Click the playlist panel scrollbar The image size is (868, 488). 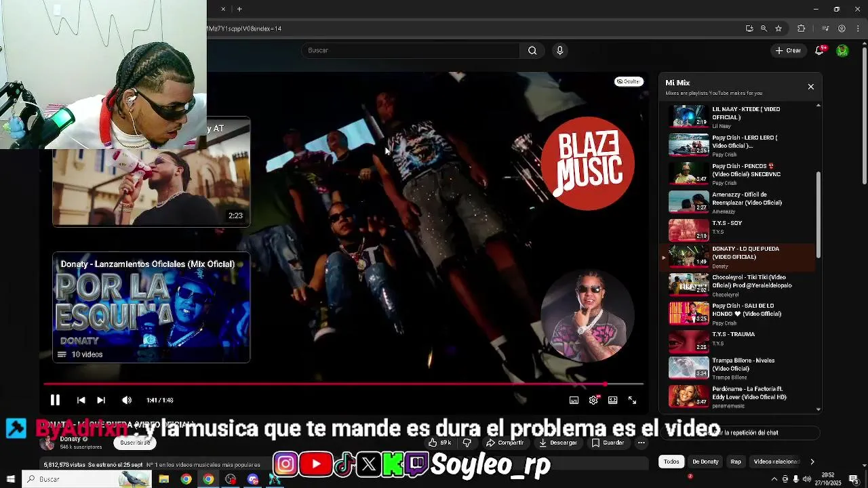pyautogui.click(x=818, y=213)
